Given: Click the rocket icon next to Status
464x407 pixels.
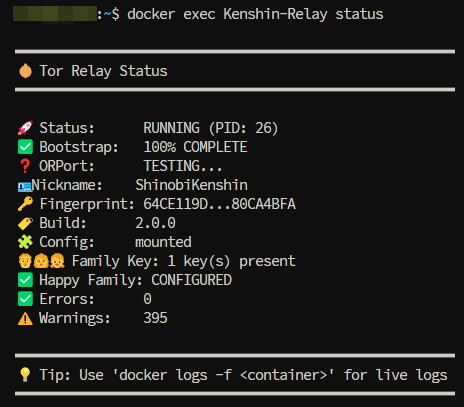Looking at the screenshot, I should click(25, 128).
